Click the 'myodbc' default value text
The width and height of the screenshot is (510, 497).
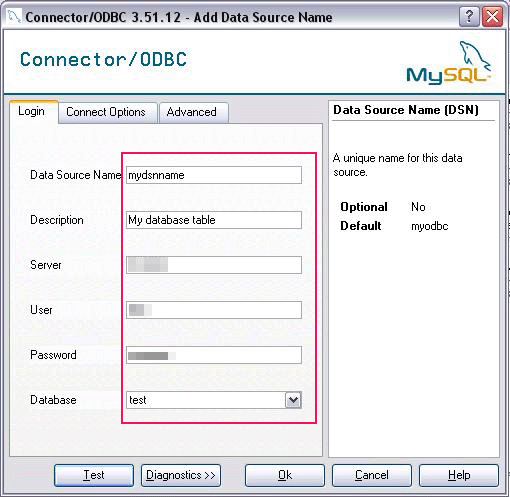430,226
